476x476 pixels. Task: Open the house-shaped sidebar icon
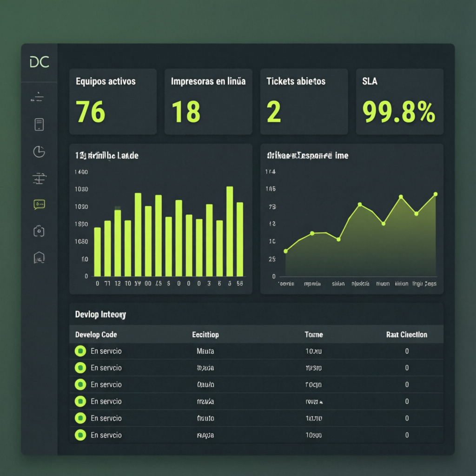pos(39,258)
